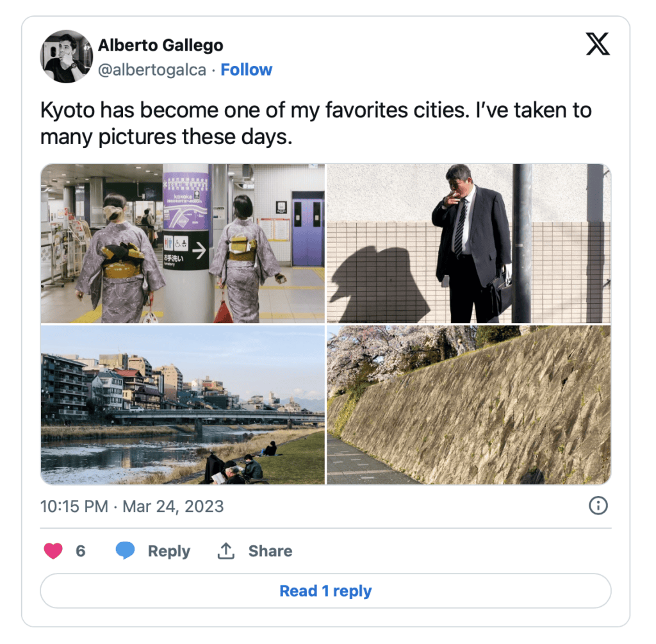Click the like count number 6
This screenshot has width=656, height=644.
80,551
